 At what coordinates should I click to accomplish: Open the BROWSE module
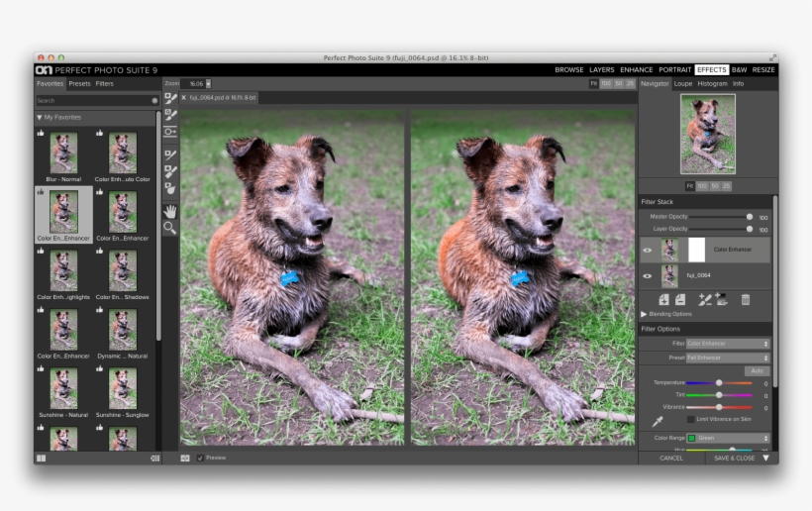[x=569, y=70]
